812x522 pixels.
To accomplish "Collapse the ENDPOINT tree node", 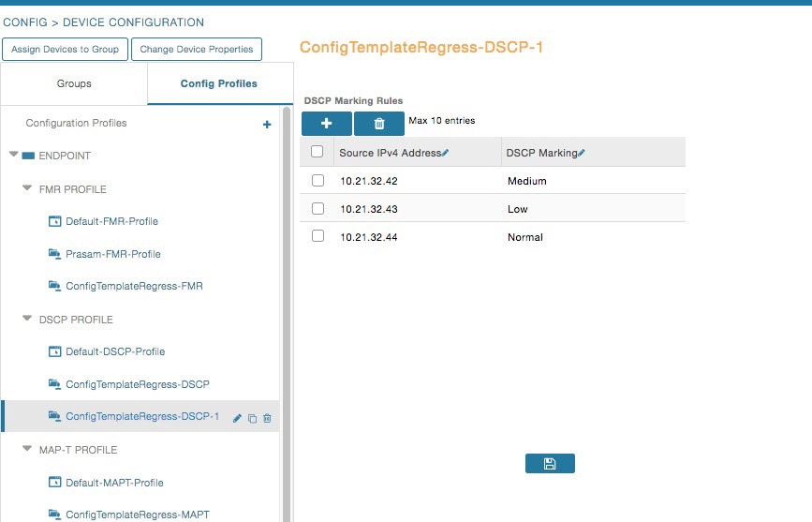I will tap(14, 155).
